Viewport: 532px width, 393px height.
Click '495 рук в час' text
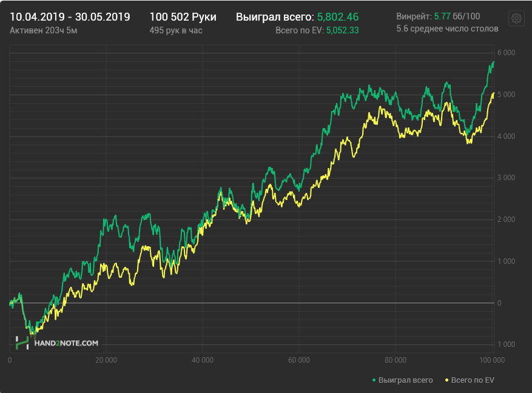click(176, 30)
